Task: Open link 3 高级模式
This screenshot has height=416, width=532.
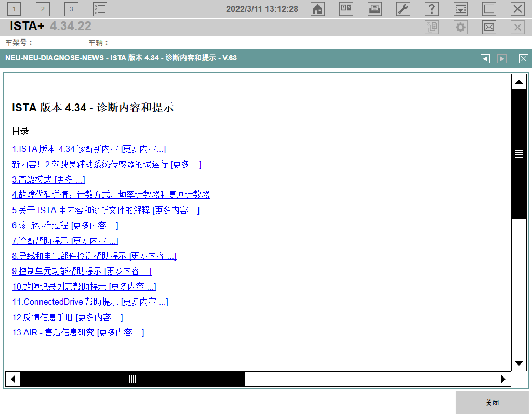Action: (x=48, y=179)
